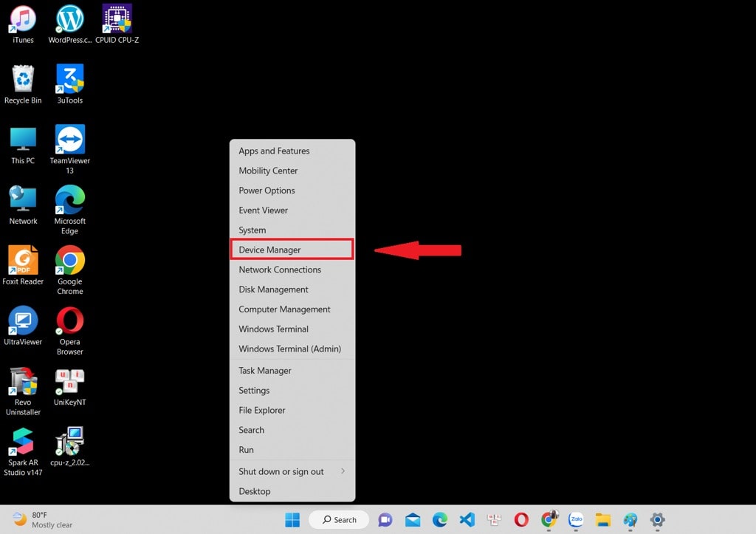Open the iTunes desktop shortcut

tap(23, 20)
